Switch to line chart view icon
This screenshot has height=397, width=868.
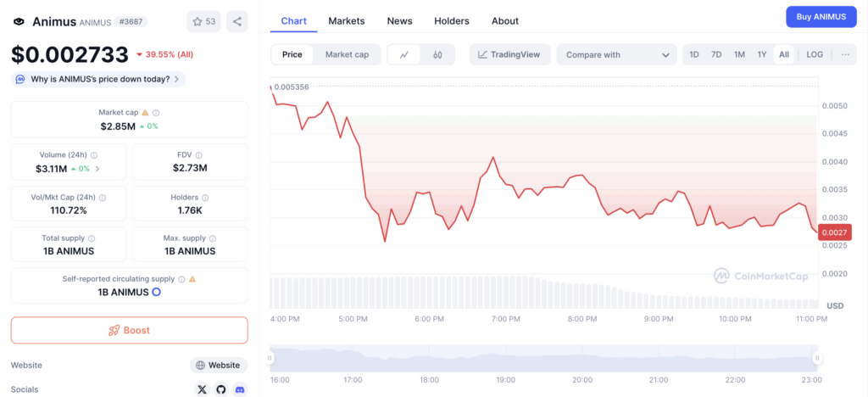[x=404, y=54]
